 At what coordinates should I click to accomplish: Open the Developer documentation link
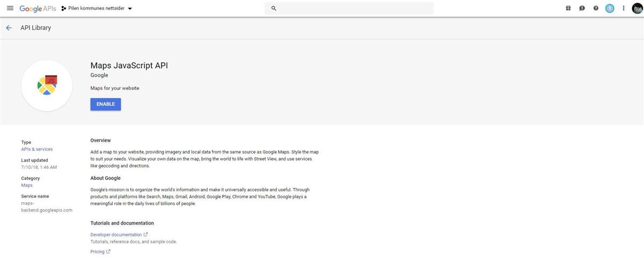point(116,235)
